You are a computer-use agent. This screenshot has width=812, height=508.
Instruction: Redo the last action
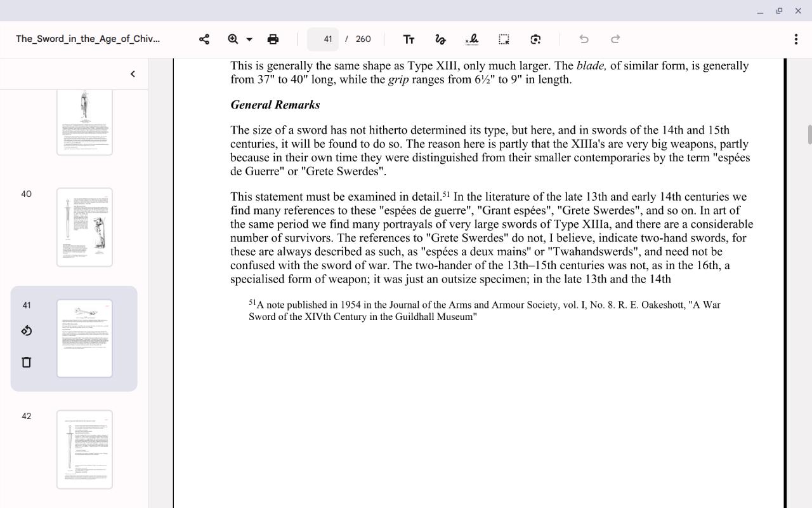[x=615, y=39]
